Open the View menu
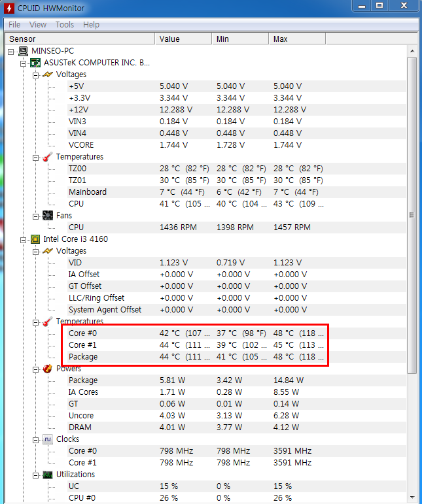Viewport: 422px width, 504px height. [x=38, y=24]
